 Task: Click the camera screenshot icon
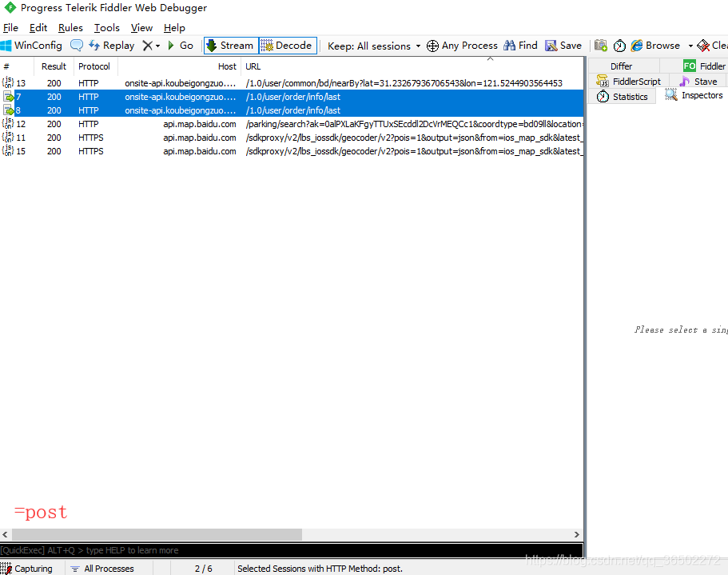tap(601, 46)
